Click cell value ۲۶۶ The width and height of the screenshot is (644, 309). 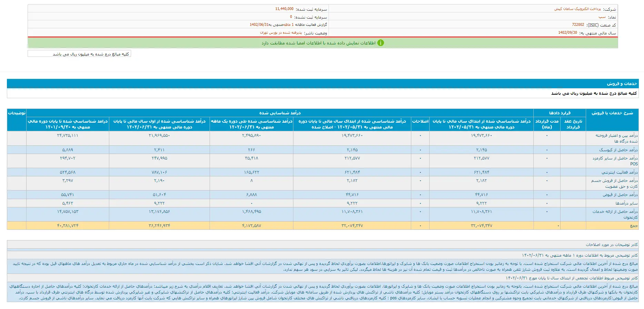[251, 150]
